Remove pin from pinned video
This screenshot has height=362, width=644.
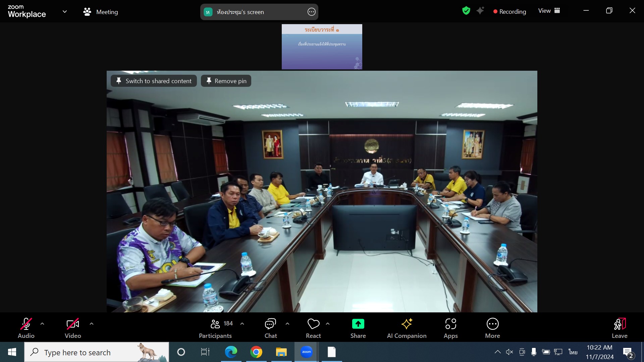226,81
